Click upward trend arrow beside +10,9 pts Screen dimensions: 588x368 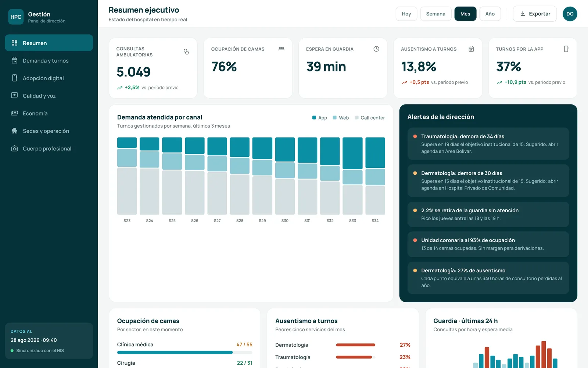point(499,82)
